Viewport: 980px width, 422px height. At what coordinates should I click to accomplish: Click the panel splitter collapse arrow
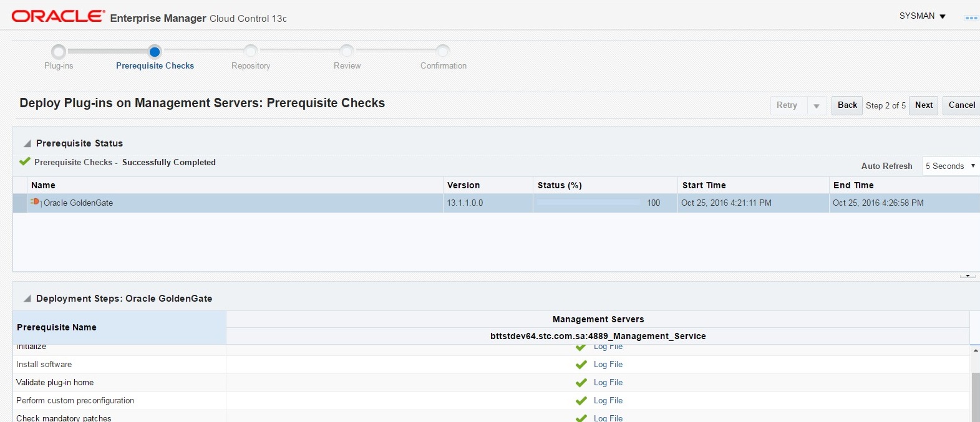pos(968,276)
